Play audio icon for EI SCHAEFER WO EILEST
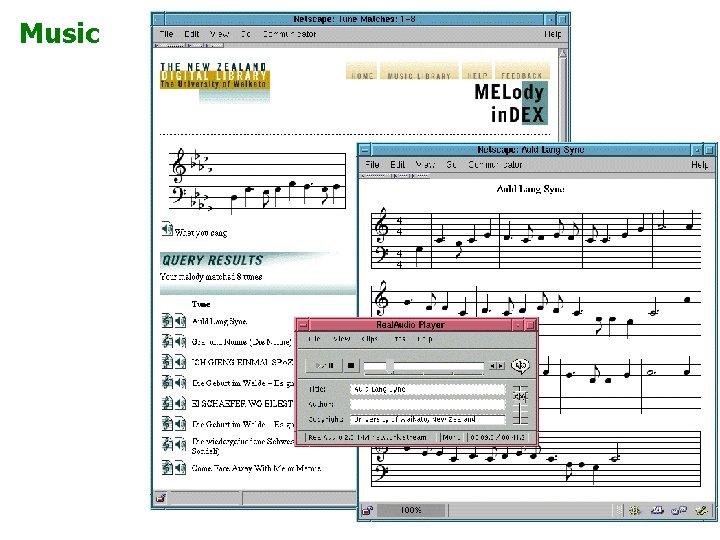Image resolution: width=720 pixels, height=540 pixels. pos(180,403)
